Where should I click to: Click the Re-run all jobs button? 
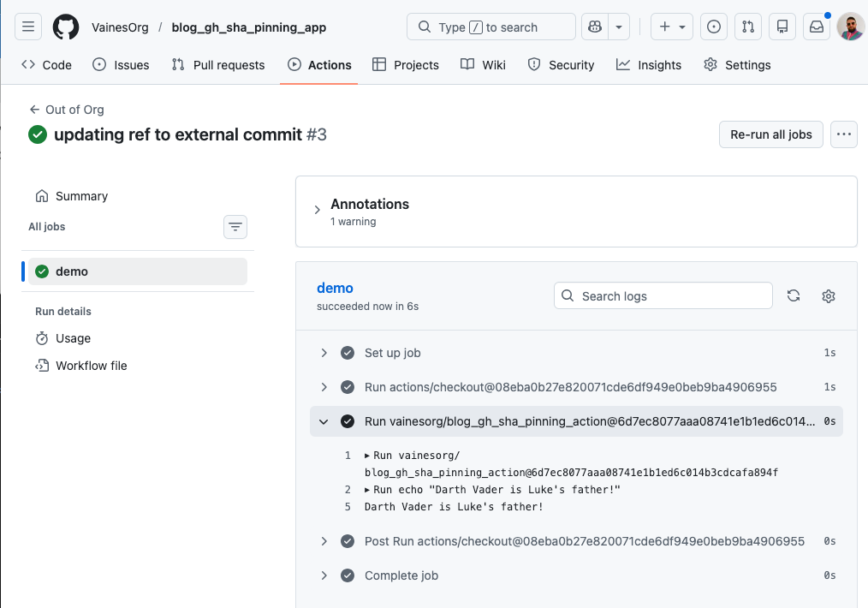[770, 134]
